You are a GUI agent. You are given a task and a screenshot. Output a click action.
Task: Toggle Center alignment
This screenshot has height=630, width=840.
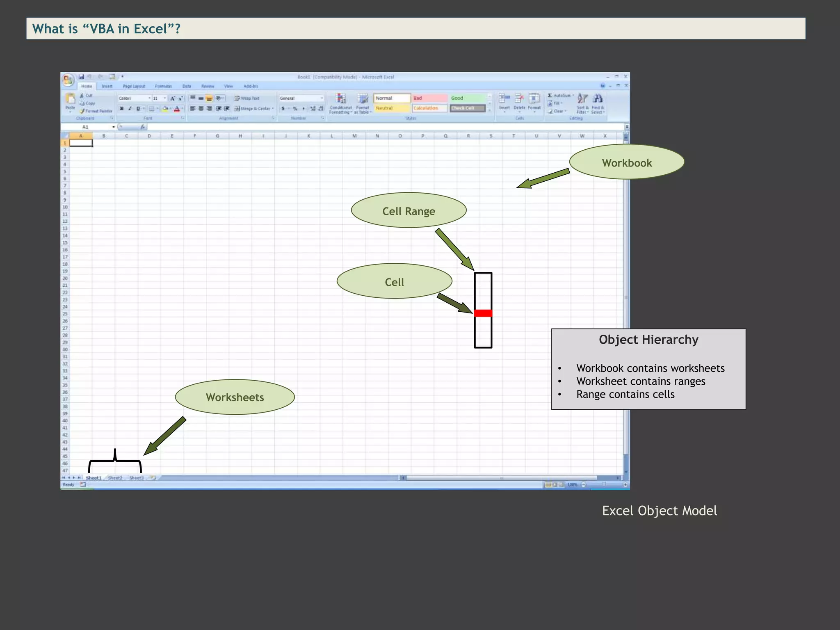coord(201,109)
